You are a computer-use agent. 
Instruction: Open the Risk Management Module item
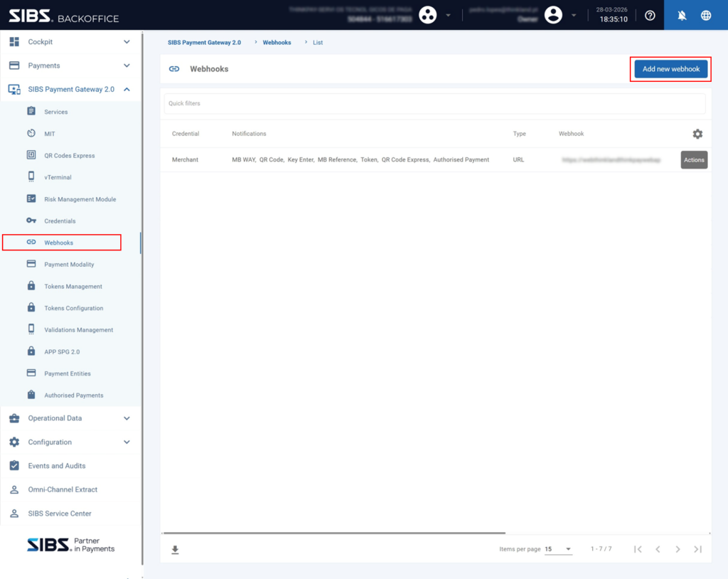click(x=80, y=199)
